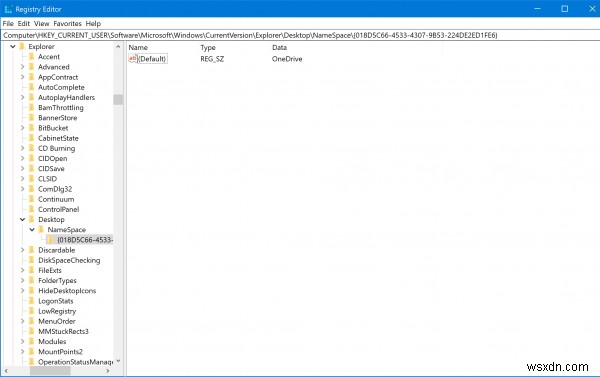600x377 pixels.
Task: Click the tree vertical scrollbar thumb
Action: pos(118,100)
